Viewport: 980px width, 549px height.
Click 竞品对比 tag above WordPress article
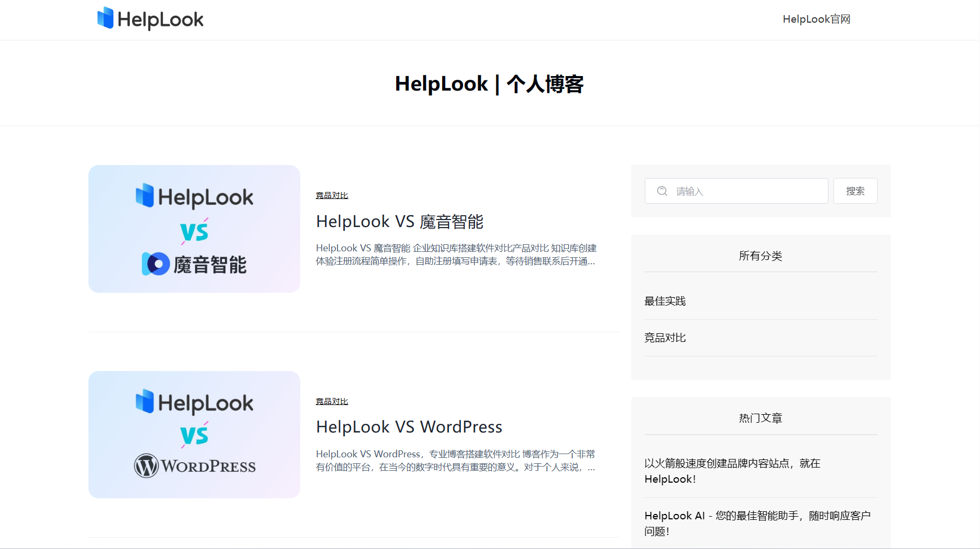click(x=332, y=401)
